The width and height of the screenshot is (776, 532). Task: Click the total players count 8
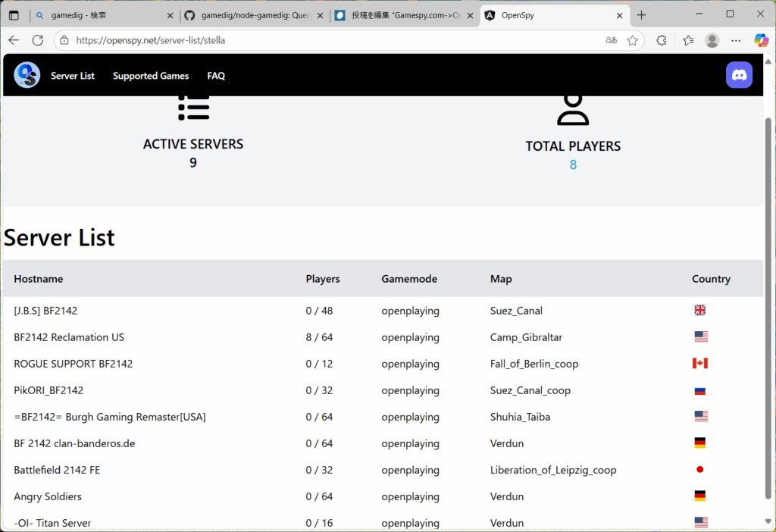(573, 164)
